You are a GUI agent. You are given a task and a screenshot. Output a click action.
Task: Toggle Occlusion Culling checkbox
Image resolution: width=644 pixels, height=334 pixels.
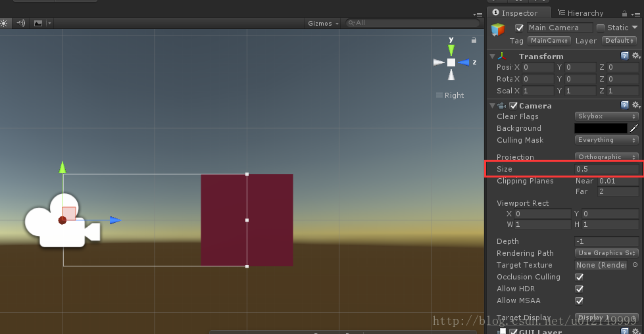(x=579, y=277)
